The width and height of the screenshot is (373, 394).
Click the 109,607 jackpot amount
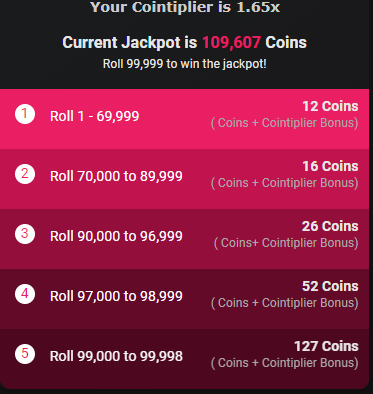click(x=231, y=43)
